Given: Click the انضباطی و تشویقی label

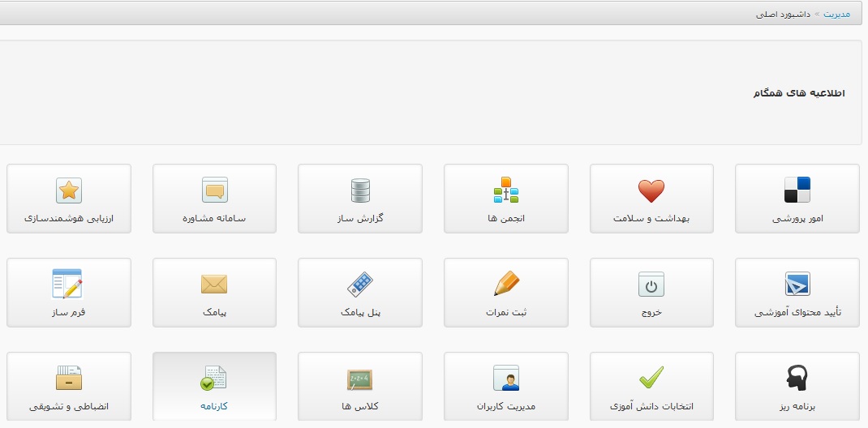Looking at the screenshot, I should point(69,406).
